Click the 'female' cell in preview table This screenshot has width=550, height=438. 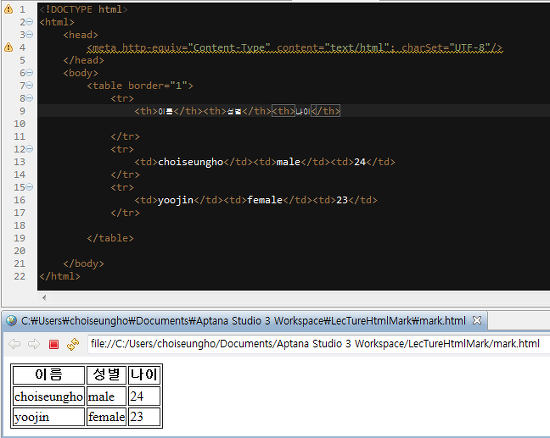106,417
